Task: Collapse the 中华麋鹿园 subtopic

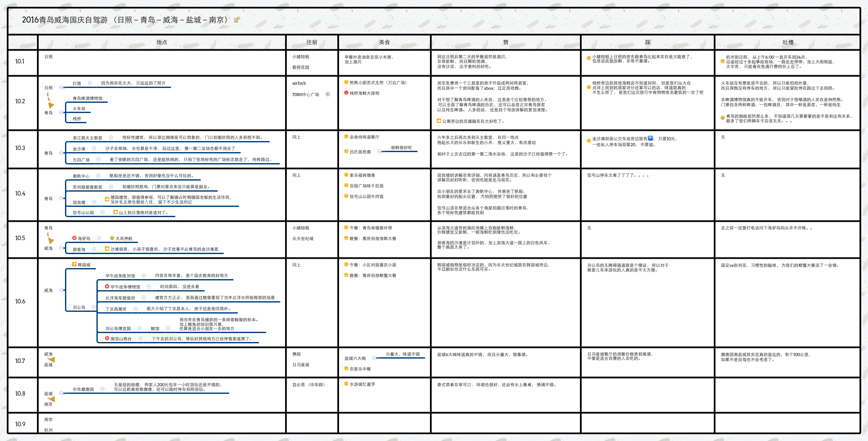Action: [102, 389]
